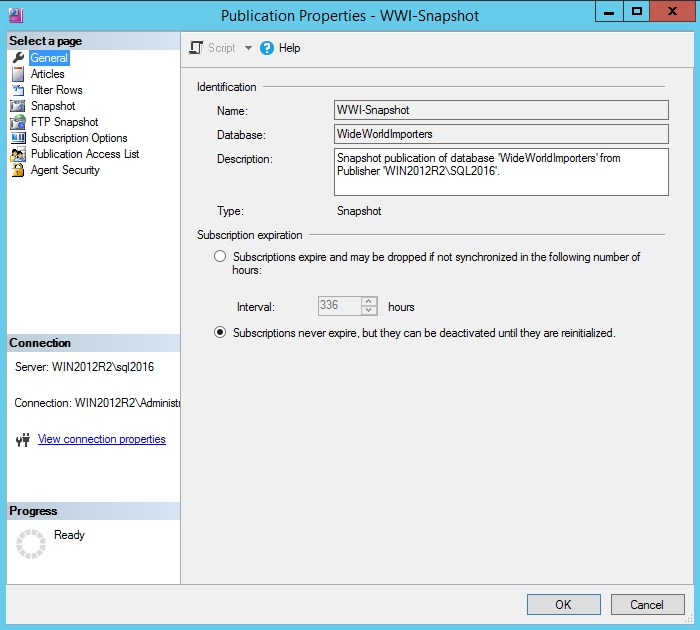
Task: Click the FTP Snapshot globe icon
Action: pyautogui.click(x=18, y=122)
